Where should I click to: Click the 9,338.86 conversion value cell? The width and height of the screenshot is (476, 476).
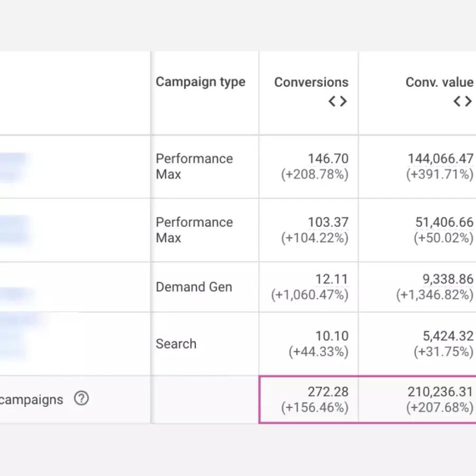[448, 279]
